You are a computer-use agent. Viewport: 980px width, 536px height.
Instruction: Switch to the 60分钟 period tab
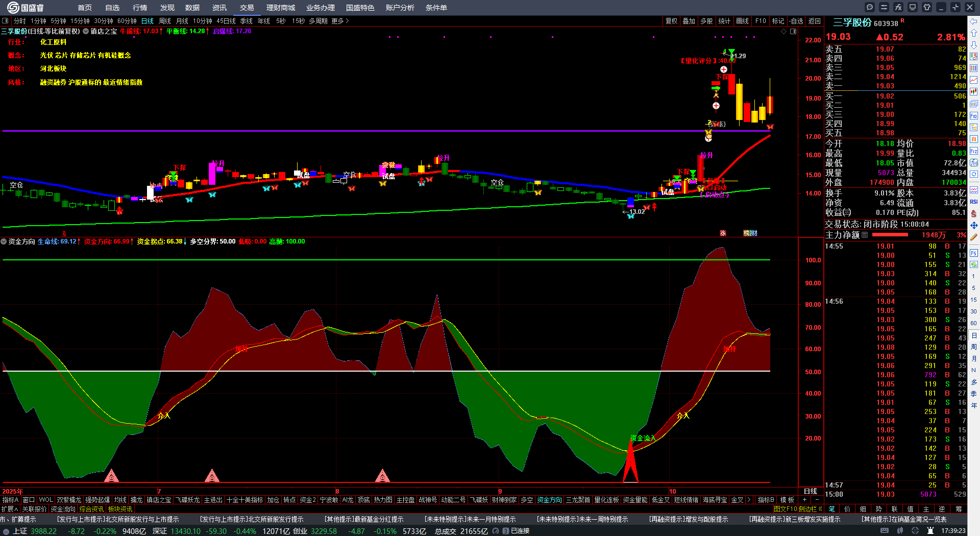coord(127,21)
